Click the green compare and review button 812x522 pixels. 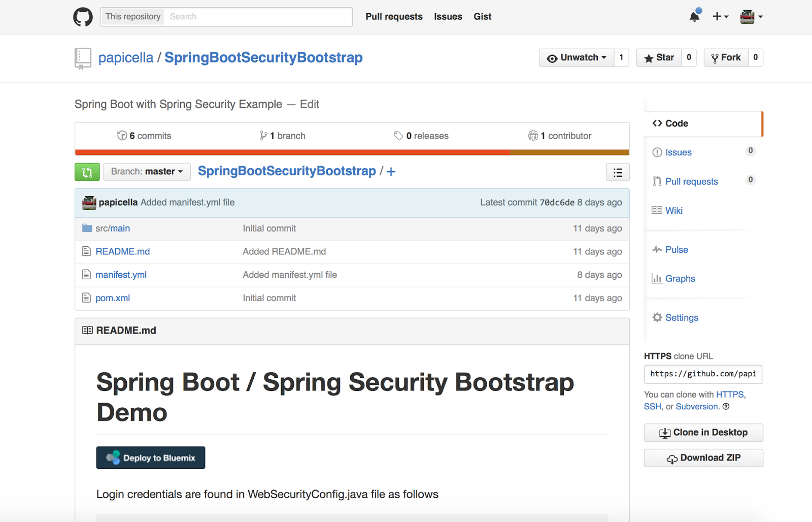(87, 172)
